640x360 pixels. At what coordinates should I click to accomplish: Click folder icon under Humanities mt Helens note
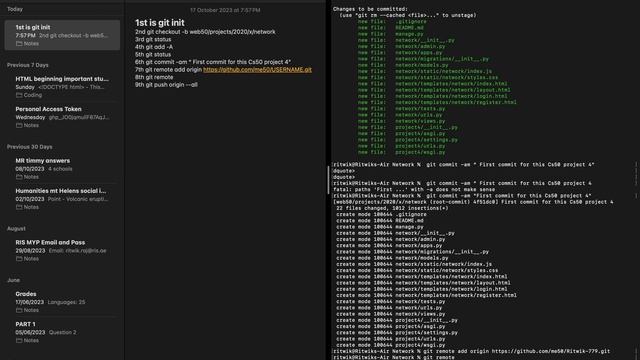pyautogui.click(x=19, y=207)
